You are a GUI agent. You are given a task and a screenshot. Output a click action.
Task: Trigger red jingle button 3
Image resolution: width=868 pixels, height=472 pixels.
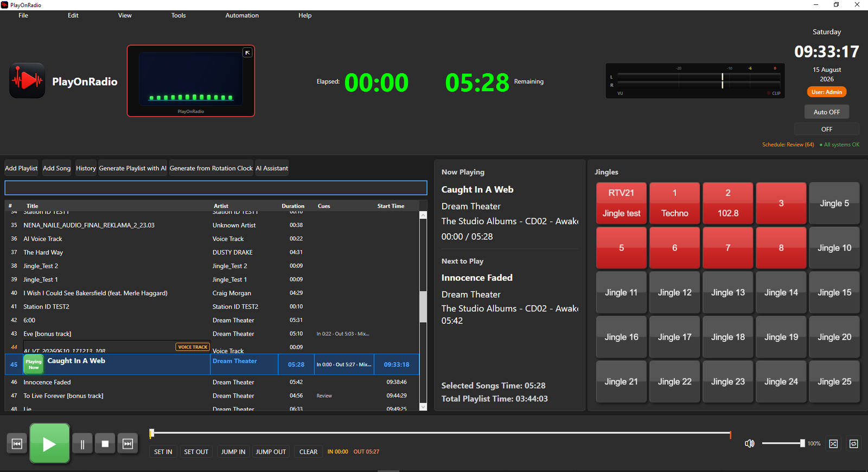(781, 203)
